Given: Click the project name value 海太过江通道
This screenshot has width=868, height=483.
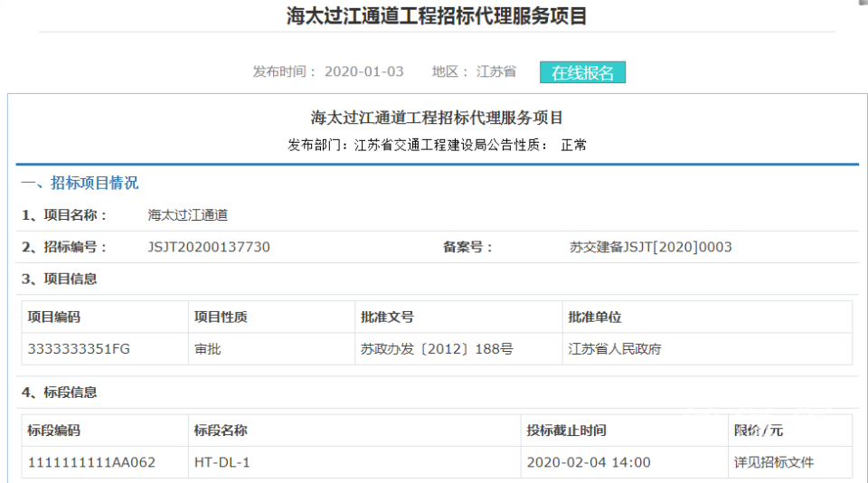Looking at the screenshot, I should [188, 215].
